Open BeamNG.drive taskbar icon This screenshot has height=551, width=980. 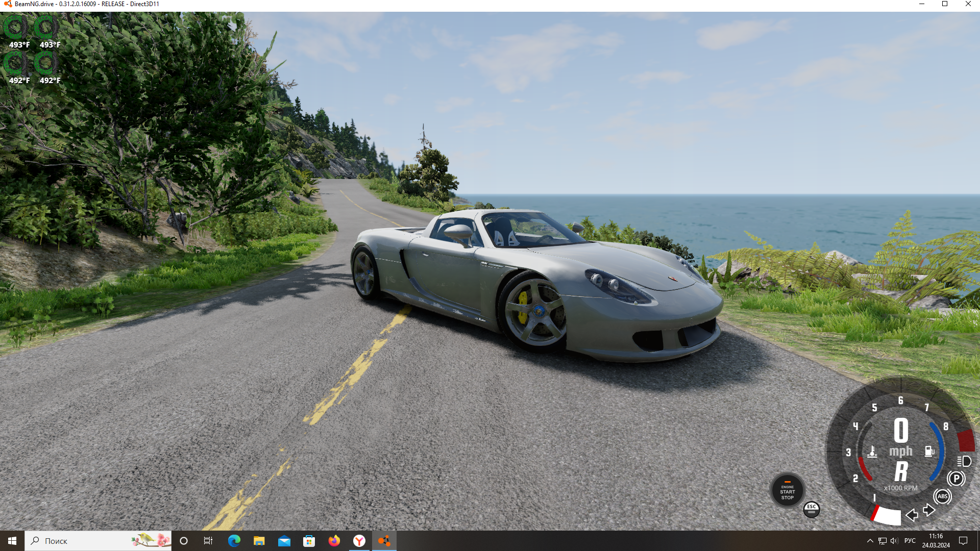coord(384,541)
